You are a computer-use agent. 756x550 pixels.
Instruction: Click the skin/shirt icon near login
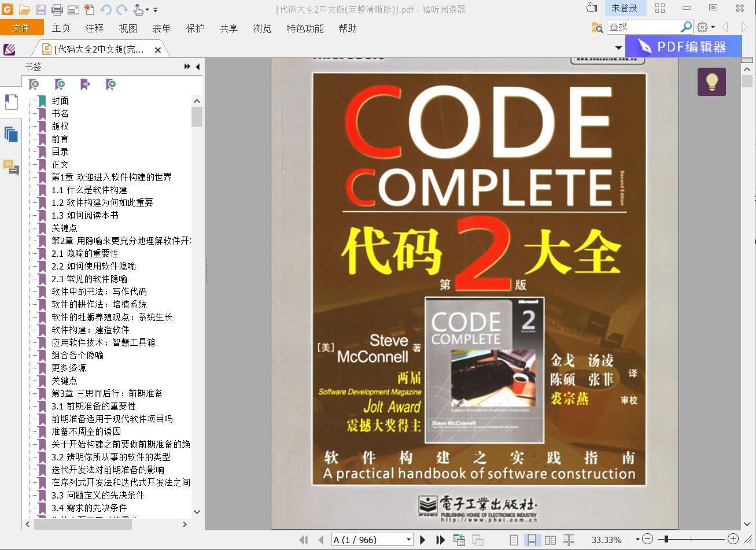pos(591,8)
